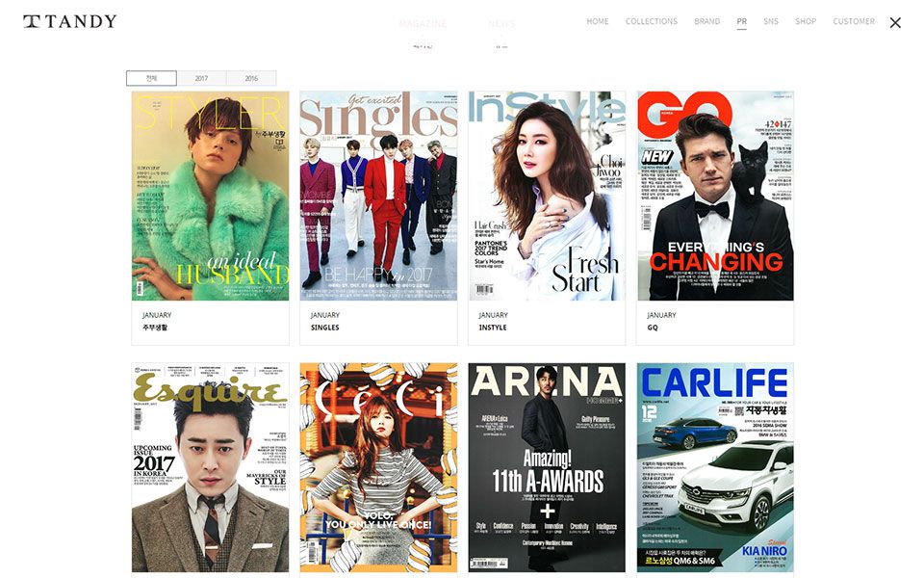Filter magazines by 2017 tab
The image size is (924, 578).
[201, 78]
